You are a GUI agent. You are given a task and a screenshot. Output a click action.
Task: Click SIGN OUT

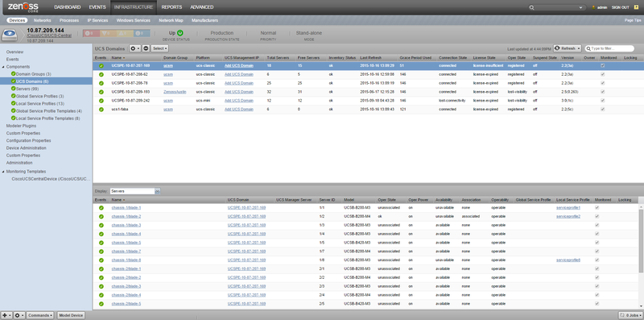pos(620,7)
